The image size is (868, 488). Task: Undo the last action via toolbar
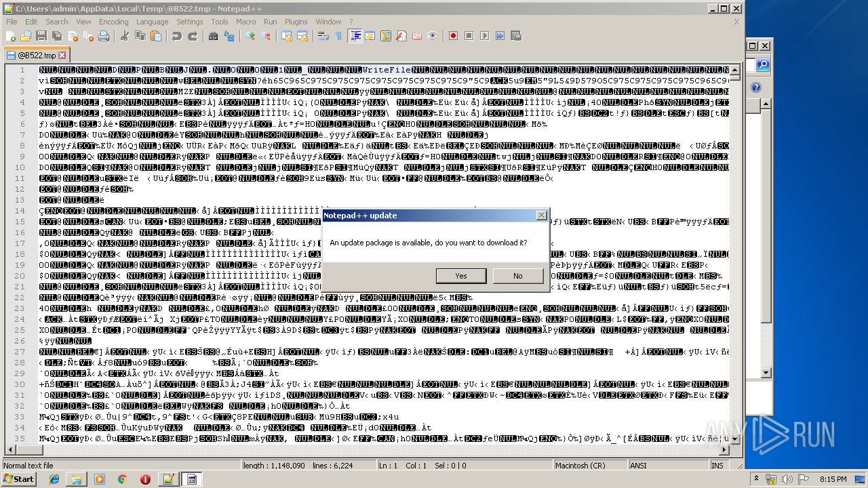point(176,36)
